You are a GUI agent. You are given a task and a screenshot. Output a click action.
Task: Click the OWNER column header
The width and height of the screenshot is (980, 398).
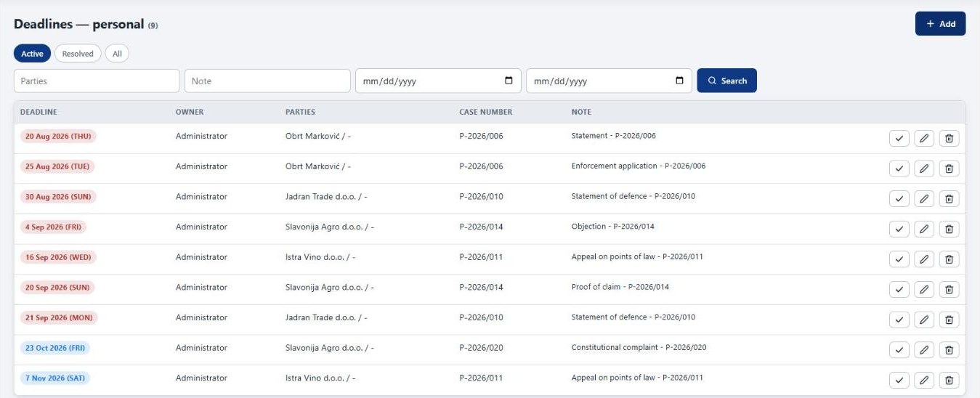(190, 112)
